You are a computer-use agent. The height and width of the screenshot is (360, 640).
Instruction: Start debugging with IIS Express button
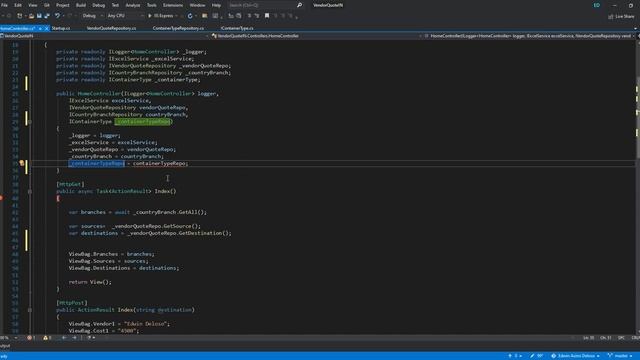click(x=161, y=16)
